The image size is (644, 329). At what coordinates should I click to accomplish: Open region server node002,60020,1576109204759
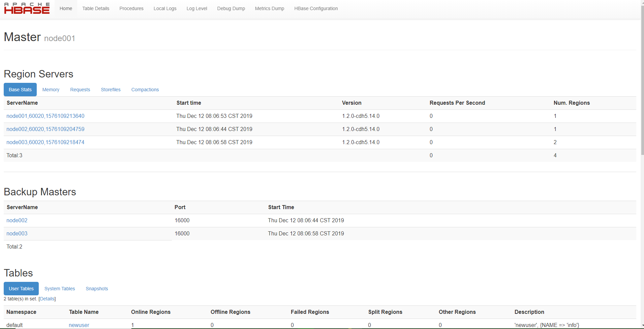(45, 129)
